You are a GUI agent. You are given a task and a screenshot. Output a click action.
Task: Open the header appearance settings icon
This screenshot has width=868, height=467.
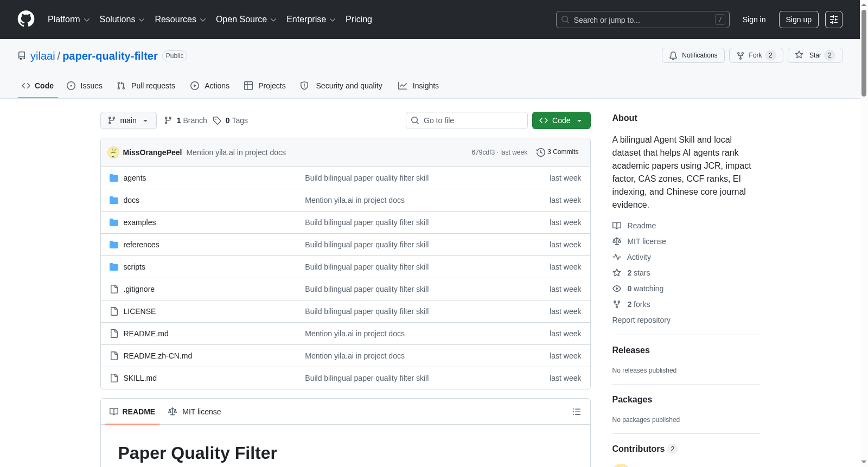click(834, 20)
